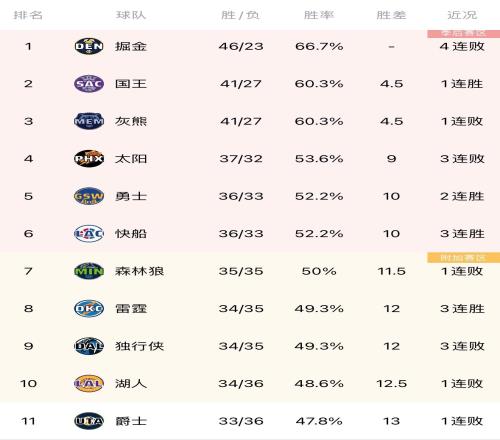The height and width of the screenshot is (440, 500).
Task: Click the Denver Nuggets DEN logo
Action: coord(89,46)
